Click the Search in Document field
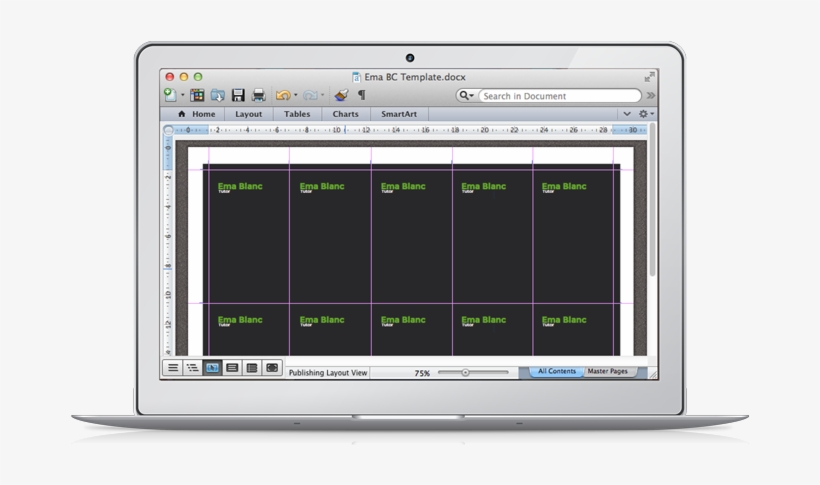This screenshot has height=485, width=820. point(559,96)
